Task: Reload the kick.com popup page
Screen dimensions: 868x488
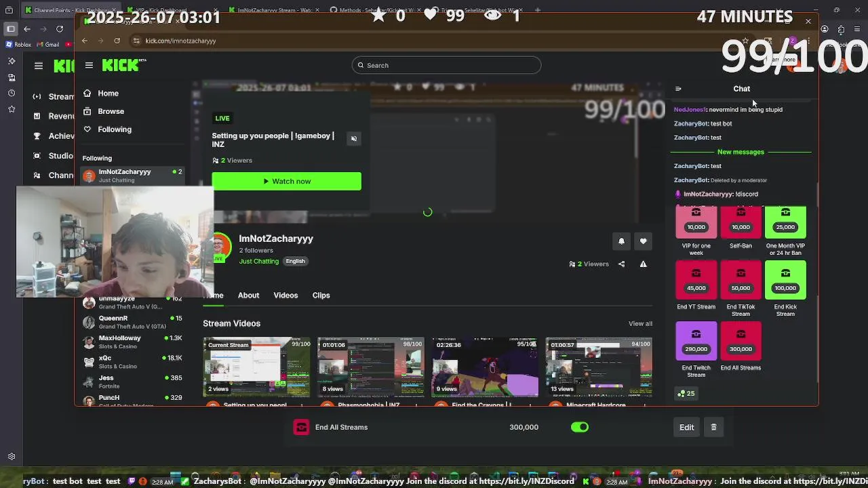Action: coord(117,41)
